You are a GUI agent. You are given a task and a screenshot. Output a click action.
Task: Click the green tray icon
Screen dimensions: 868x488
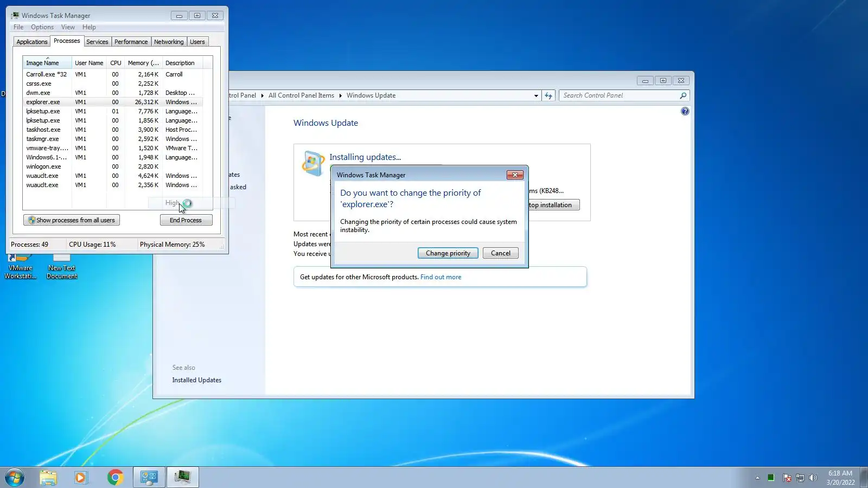point(771,478)
